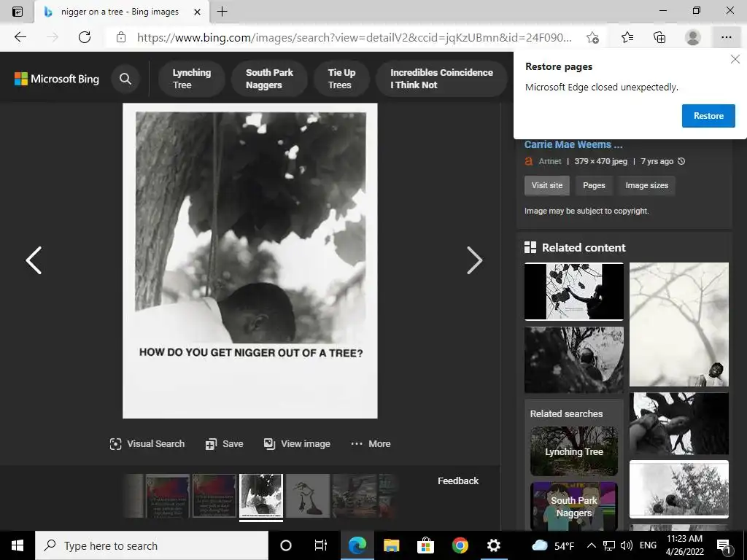Open View image

click(x=297, y=444)
